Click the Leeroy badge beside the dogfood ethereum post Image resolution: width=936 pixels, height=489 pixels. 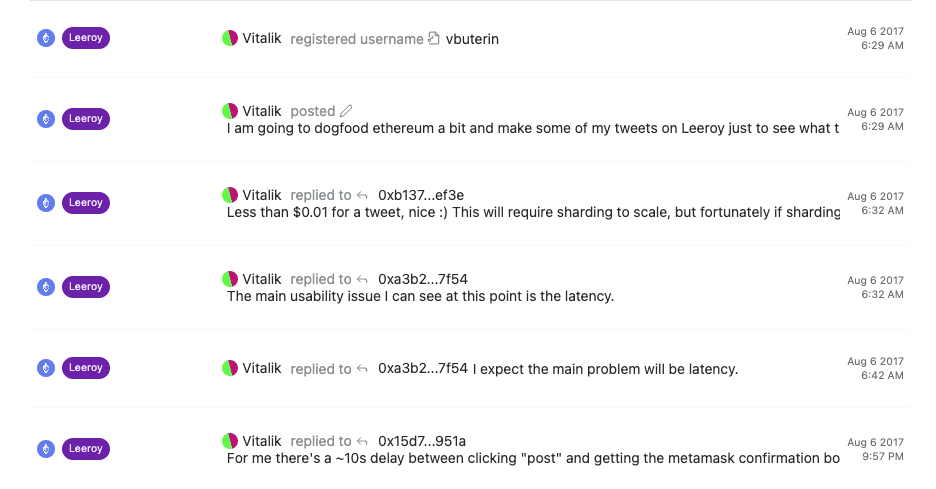[x=86, y=119]
